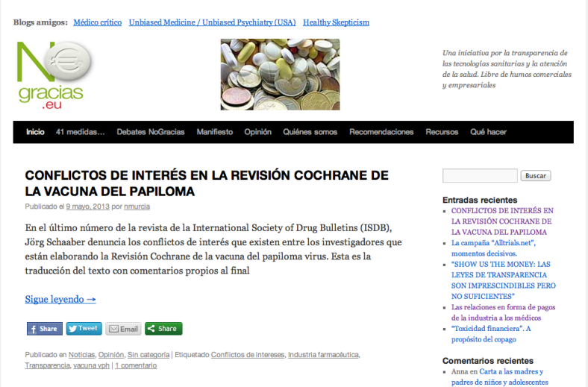Click the Twitter Tweet button
The width and height of the screenshot is (588, 387).
coord(84,328)
